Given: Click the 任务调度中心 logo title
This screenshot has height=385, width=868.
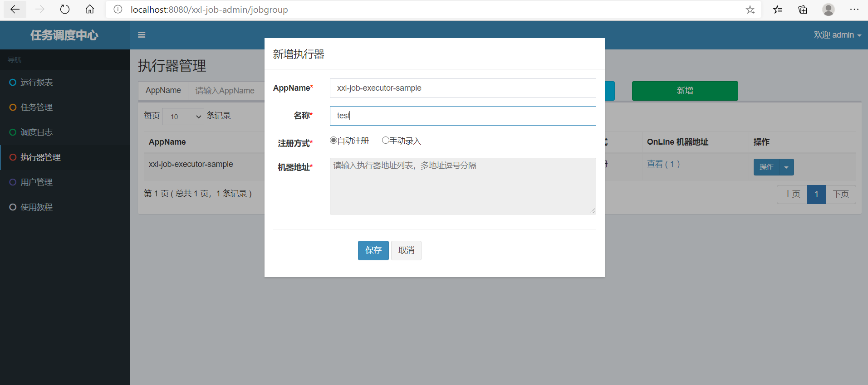Looking at the screenshot, I should click(64, 35).
